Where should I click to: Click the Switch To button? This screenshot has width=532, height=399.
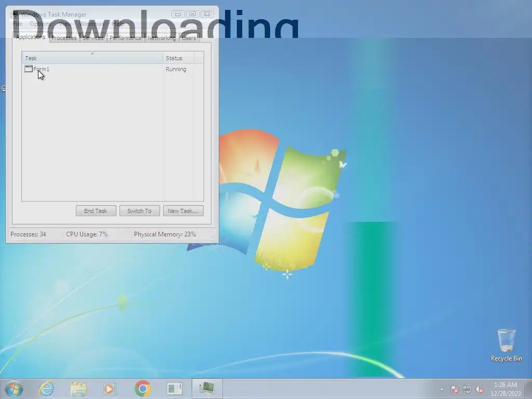point(139,211)
